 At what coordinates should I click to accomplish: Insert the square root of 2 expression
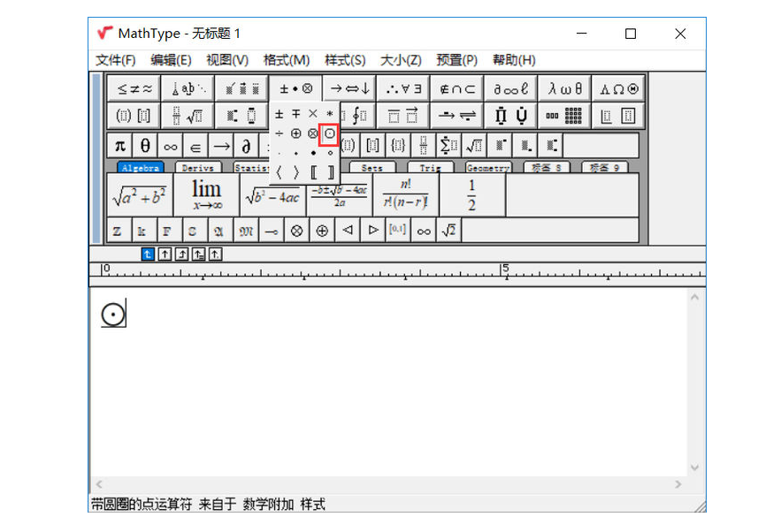click(448, 231)
